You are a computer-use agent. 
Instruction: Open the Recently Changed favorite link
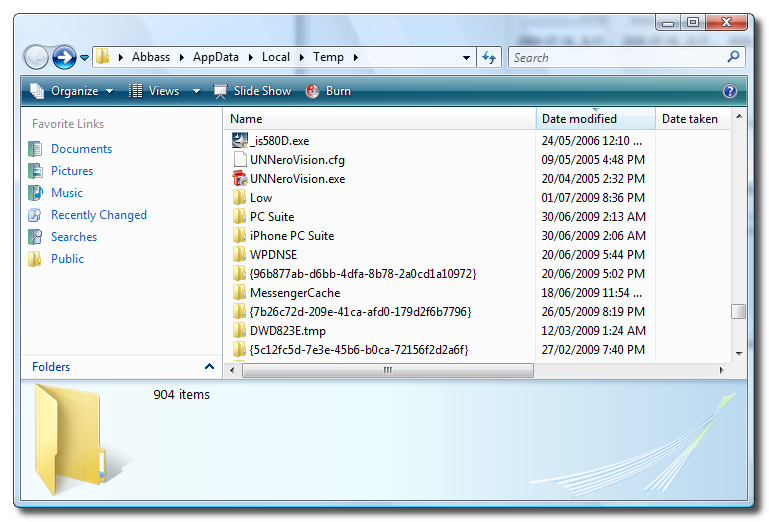coord(98,215)
